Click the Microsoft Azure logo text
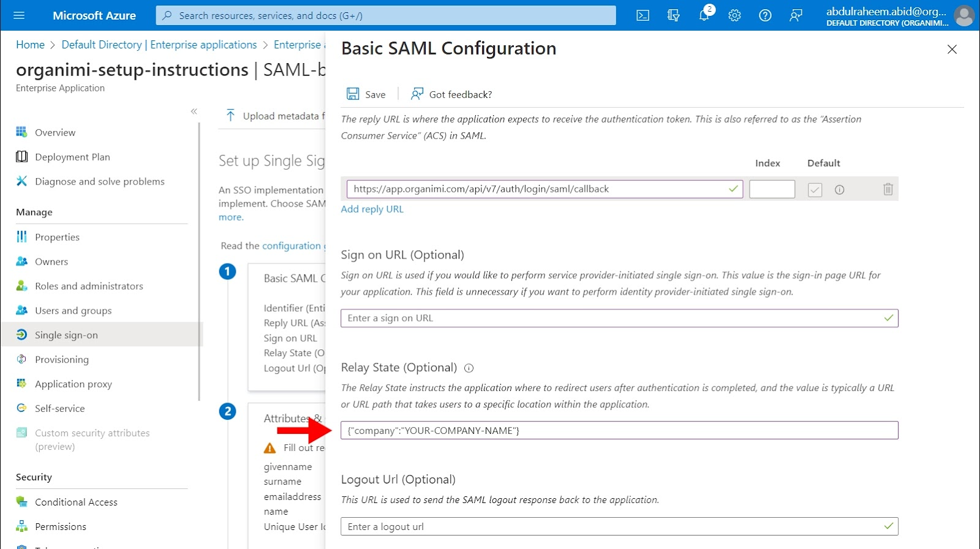The image size is (980, 549). (x=94, y=15)
